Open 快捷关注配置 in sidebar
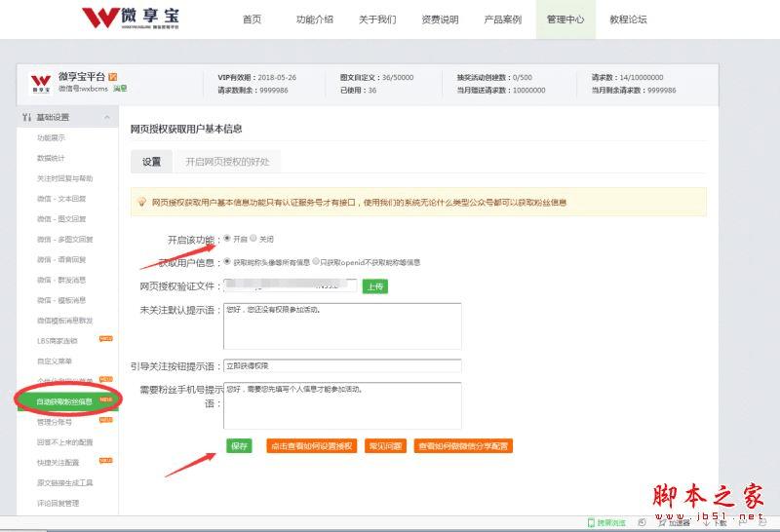This screenshot has width=780, height=532. (58, 463)
